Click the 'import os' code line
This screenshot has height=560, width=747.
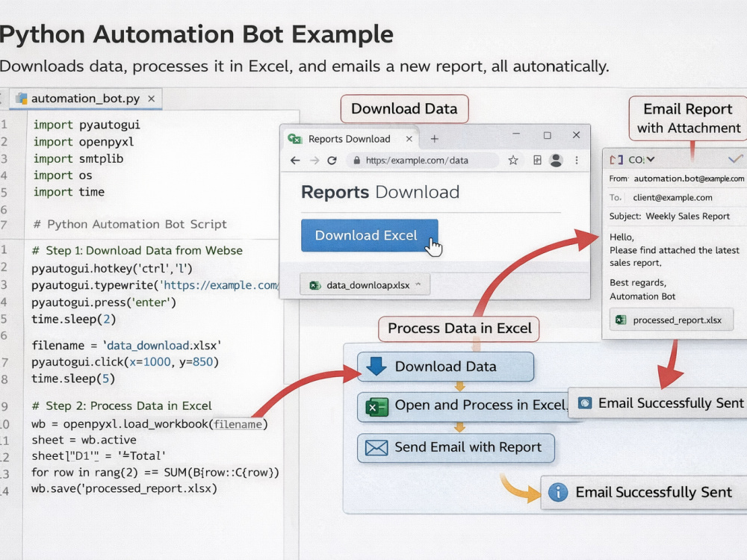point(63,175)
